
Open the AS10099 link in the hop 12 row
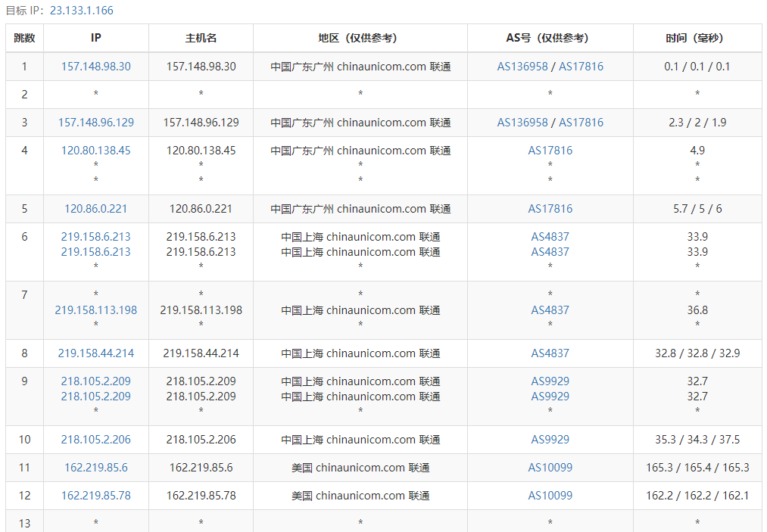pos(550,496)
